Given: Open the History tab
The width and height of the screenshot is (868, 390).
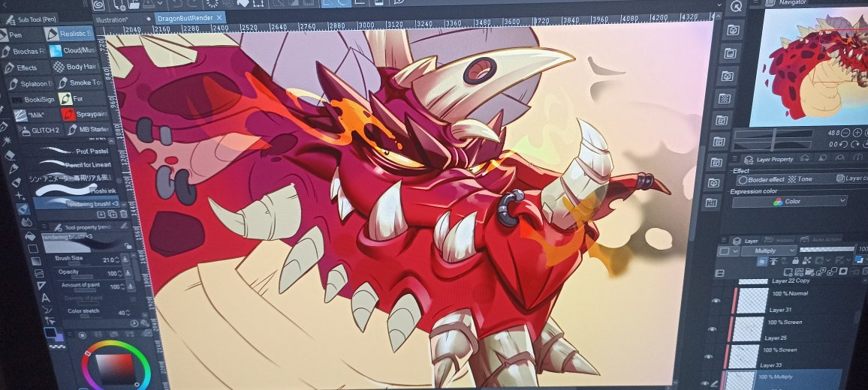Looking at the screenshot, I should pos(779,241).
